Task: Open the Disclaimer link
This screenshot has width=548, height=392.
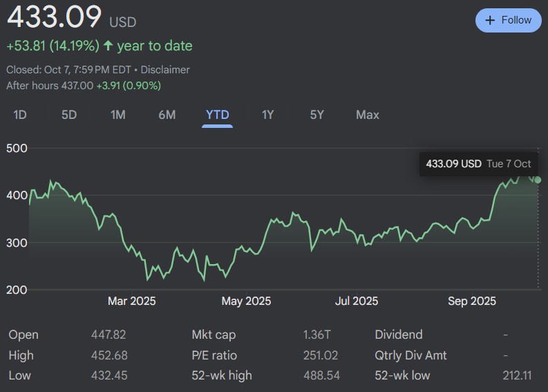Action: (x=165, y=70)
